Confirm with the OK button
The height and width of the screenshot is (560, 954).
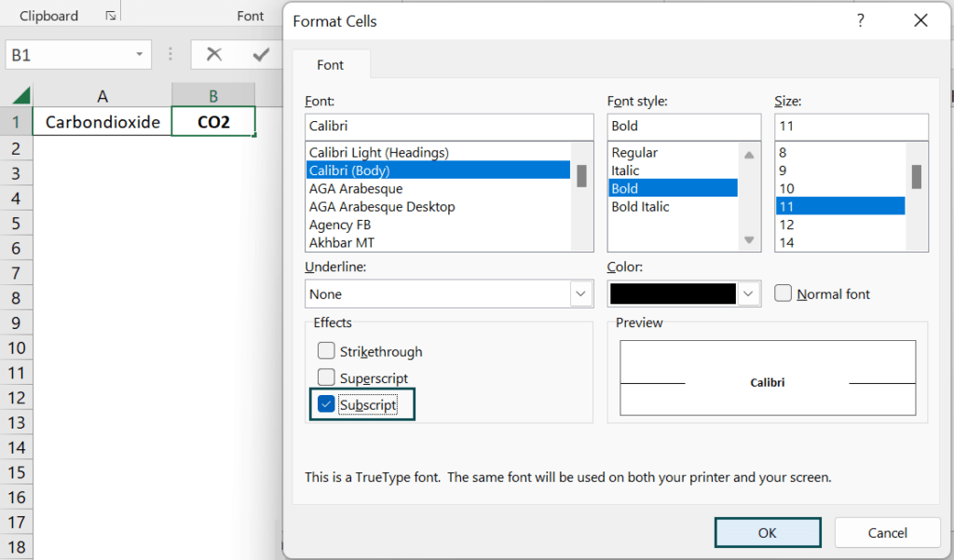click(768, 533)
